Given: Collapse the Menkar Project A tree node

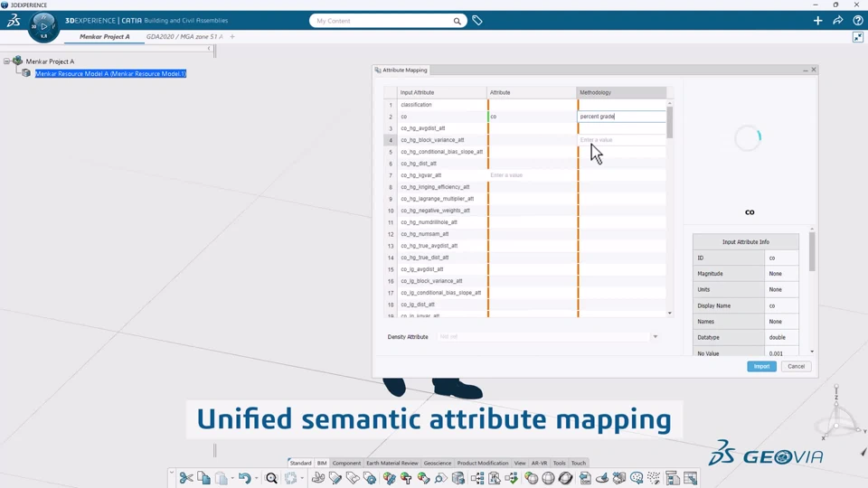Looking at the screenshot, I should click(x=6, y=61).
